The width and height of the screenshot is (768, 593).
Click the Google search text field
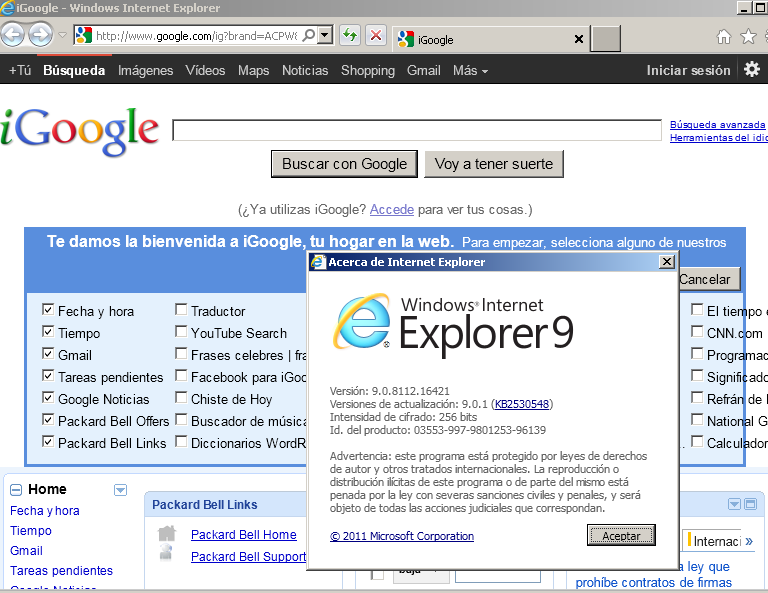pyautogui.click(x=416, y=131)
